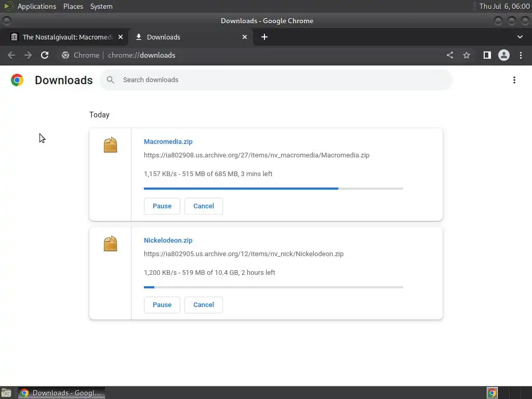Focus the Search downloads field
The width and height of the screenshot is (532, 399).
tap(276, 79)
